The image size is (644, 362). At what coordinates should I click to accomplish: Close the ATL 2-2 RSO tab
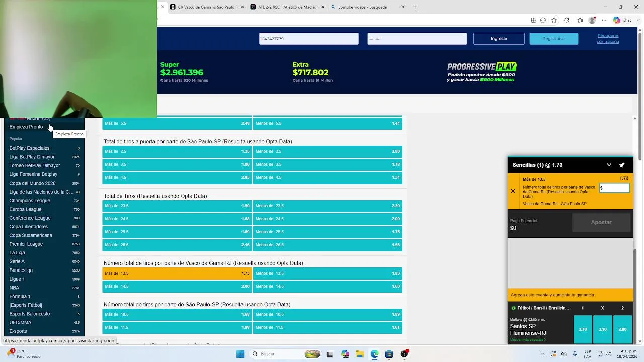(x=322, y=7)
